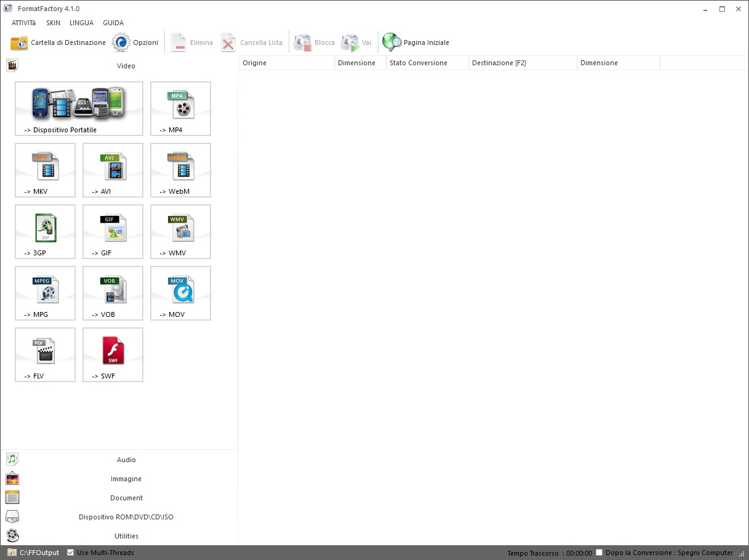
Task: Click the FormatFactory title bar icon
Action: [8, 9]
